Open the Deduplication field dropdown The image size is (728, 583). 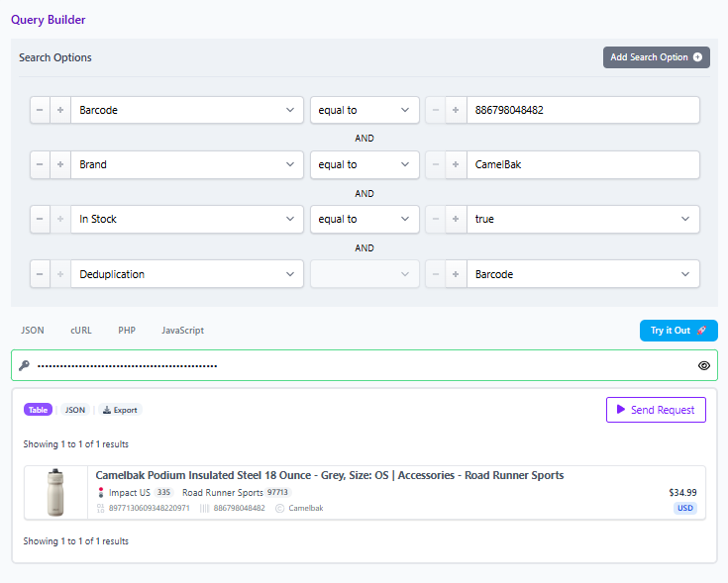click(x=187, y=274)
